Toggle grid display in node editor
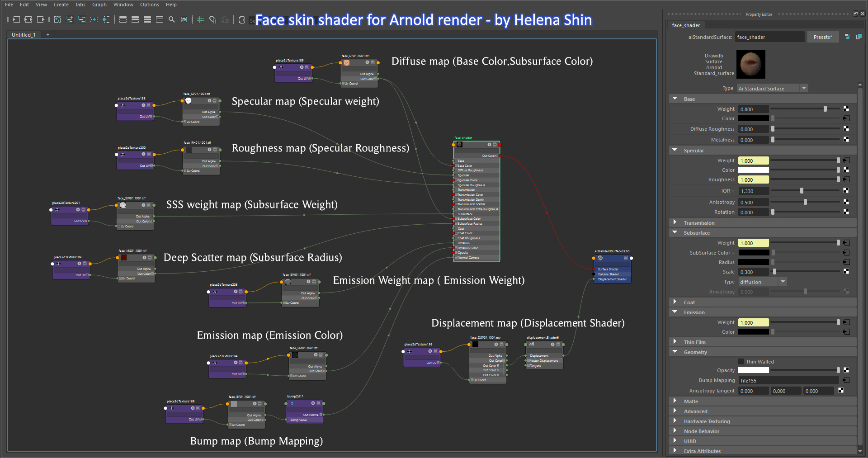 pos(201,19)
